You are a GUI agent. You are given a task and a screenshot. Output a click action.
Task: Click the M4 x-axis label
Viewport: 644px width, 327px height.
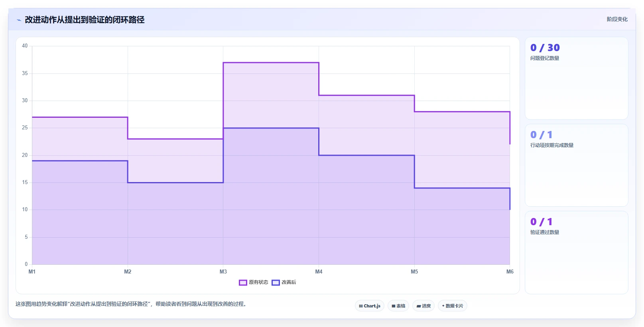319,272
